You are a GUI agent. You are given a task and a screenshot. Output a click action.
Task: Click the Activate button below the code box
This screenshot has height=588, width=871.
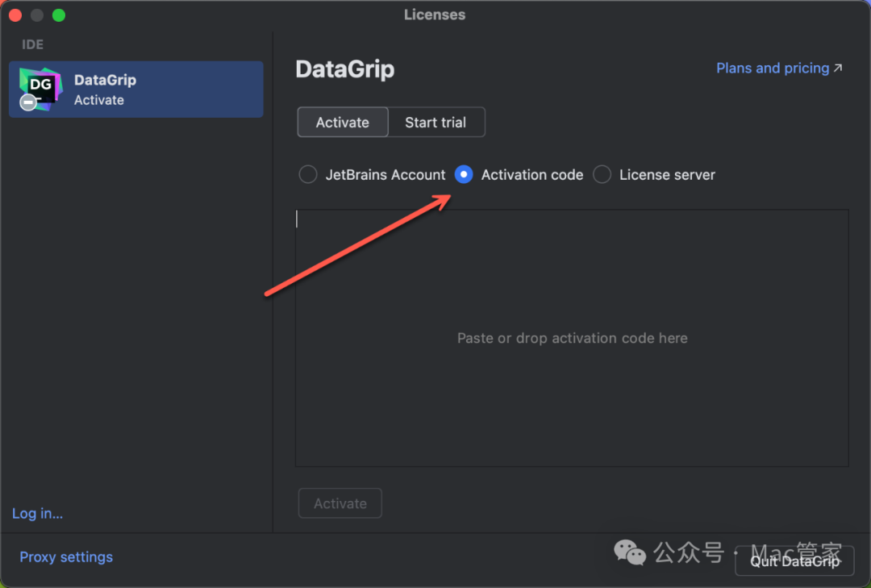coord(340,503)
